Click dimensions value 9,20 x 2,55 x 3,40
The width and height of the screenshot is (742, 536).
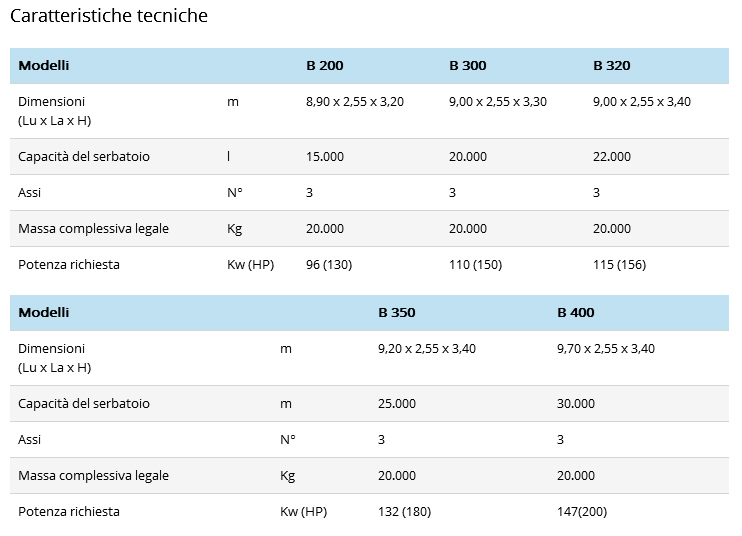point(427,349)
